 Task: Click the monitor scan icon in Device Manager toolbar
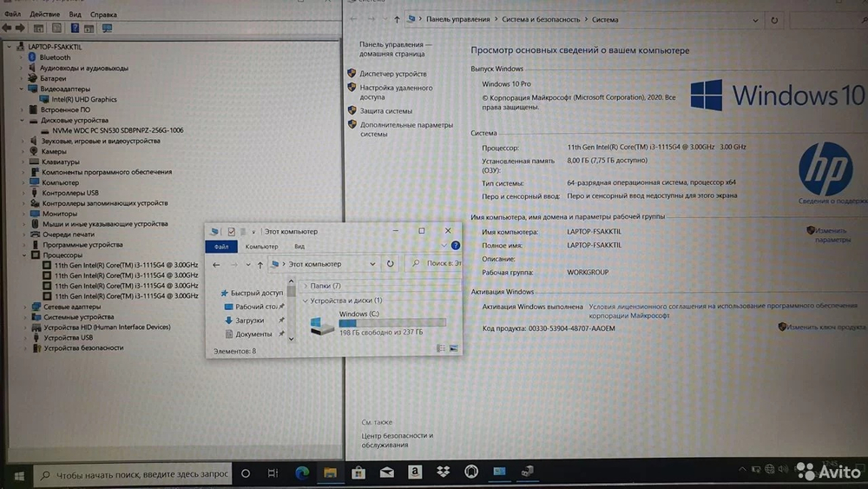[x=107, y=28]
